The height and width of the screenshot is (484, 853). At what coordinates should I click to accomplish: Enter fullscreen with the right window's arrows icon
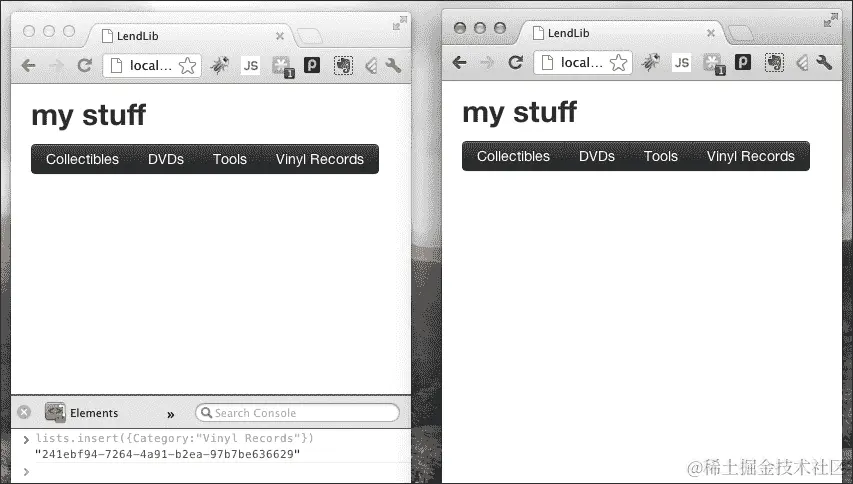[x=831, y=20]
